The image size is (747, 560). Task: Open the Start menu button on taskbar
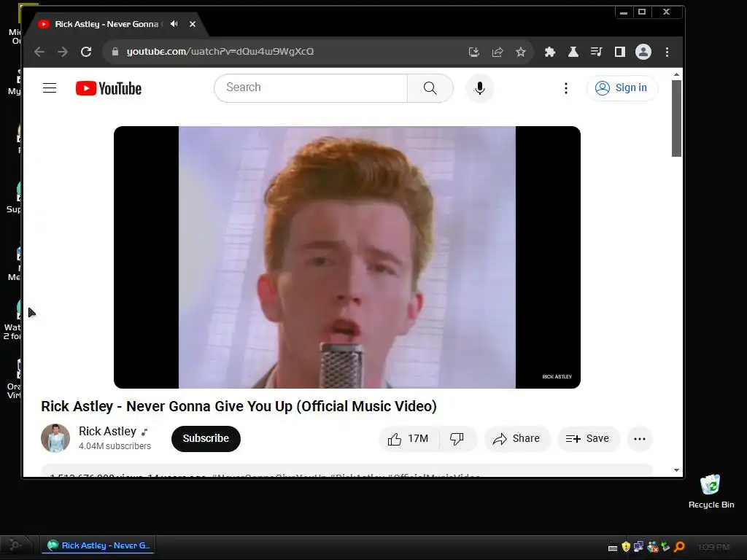(x=15, y=545)
